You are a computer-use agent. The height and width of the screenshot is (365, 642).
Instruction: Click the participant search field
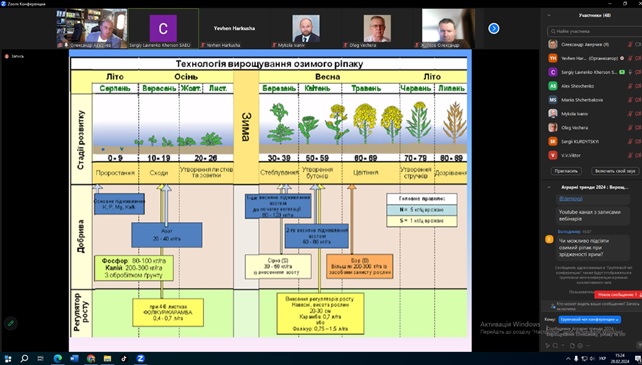coord(595,31)
